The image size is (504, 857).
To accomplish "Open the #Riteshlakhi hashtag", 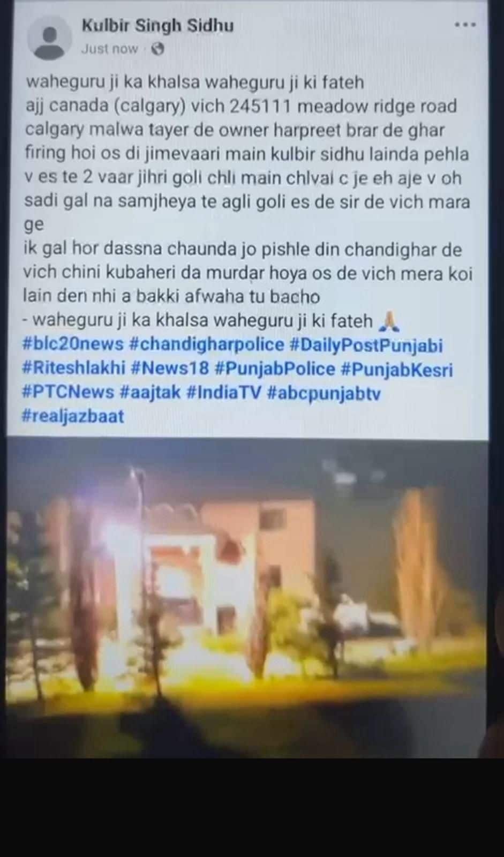I will 74,369.
